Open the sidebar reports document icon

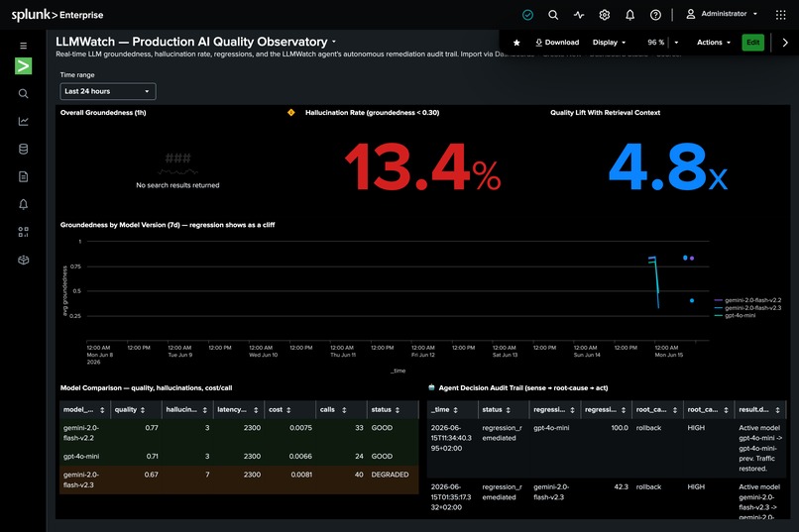coord(24,176)
